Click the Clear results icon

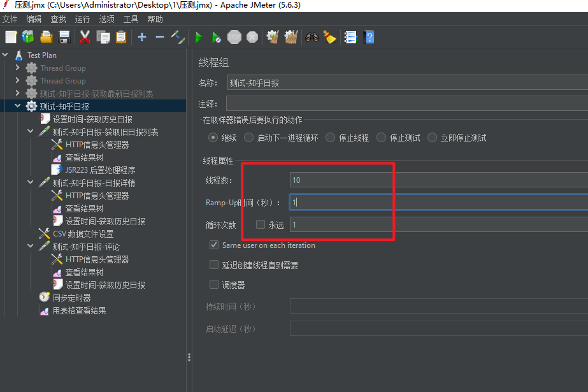273,37
